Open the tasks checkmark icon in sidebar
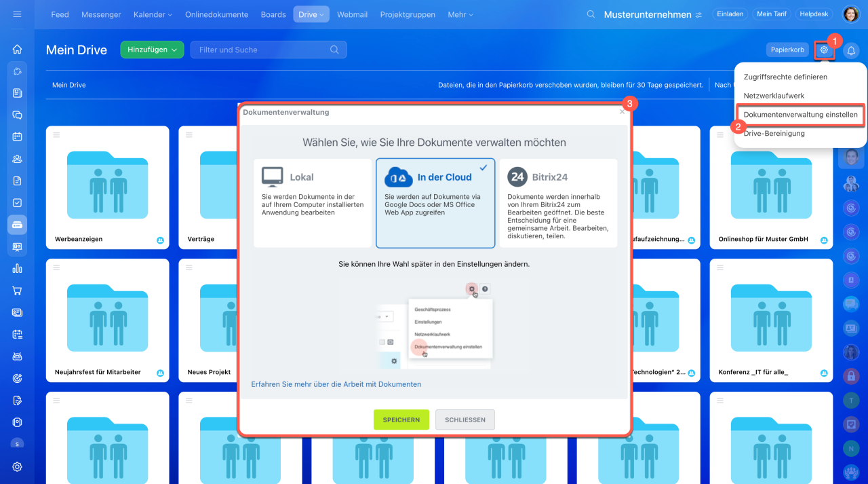Viewport: 868px width, 484px height. pyautogui.click(x=17, y=202)
